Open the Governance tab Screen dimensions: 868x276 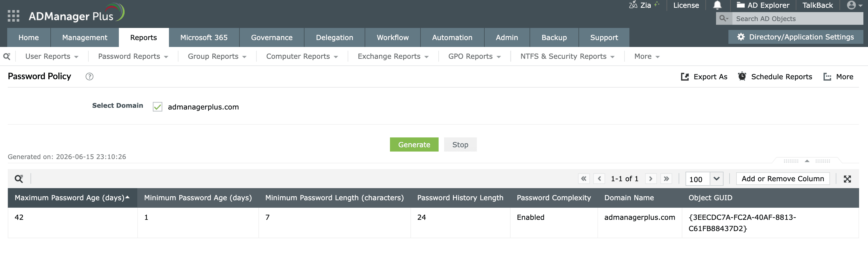[x=272, y=37]
